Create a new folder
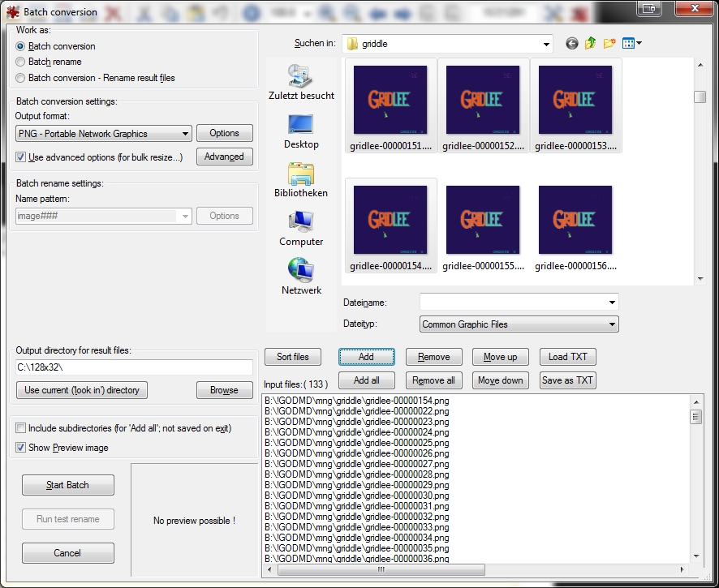The width and height of the screenshot is (719, 588). (x=609, y=44)
